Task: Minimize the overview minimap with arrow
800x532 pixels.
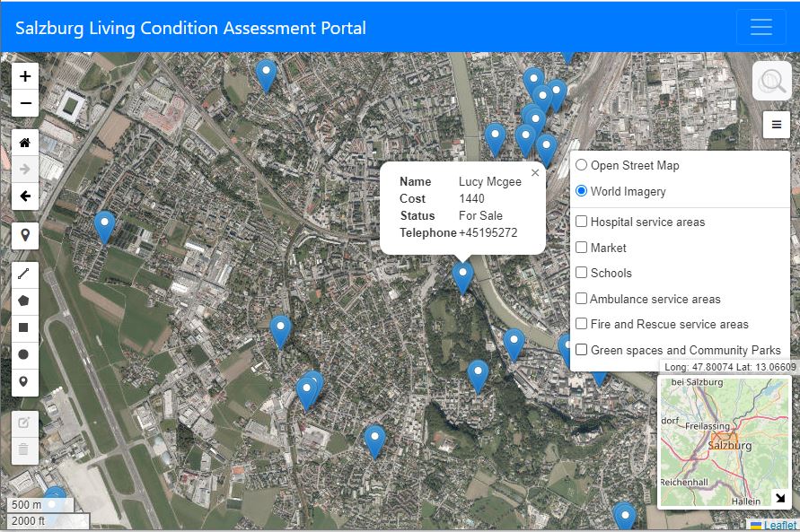Action: (x=779, y=497)
